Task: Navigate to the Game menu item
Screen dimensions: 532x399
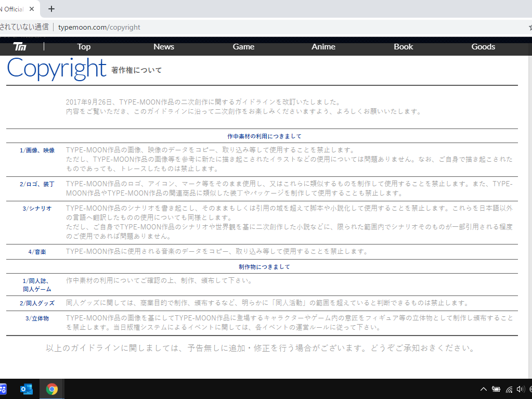Action: pyautogui.click(x=243, y=47)
